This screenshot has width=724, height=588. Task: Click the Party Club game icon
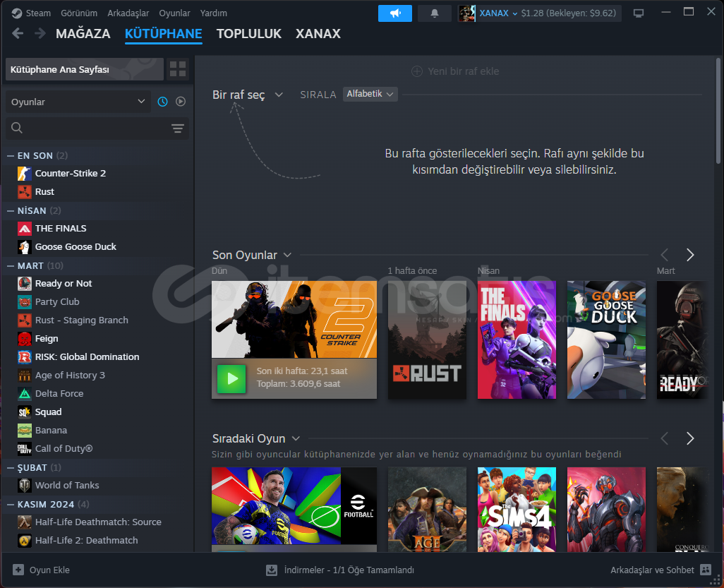pyautogui.click(x=25, y=302)
